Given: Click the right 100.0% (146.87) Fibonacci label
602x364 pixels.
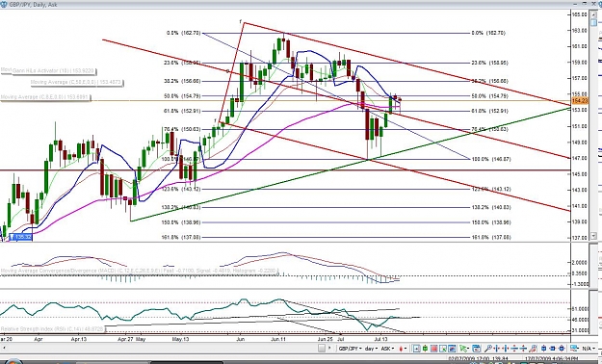Looking at the screenshot, I should [491, 159].
